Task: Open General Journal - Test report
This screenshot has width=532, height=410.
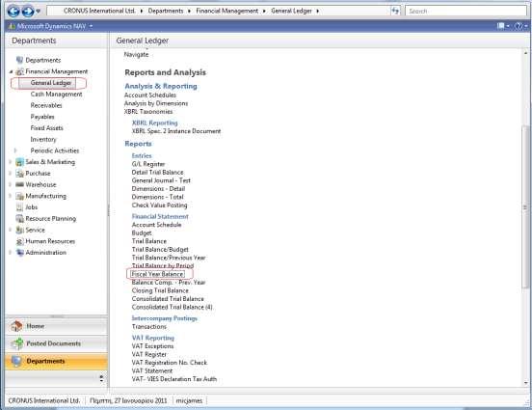Action: point(161,180)
